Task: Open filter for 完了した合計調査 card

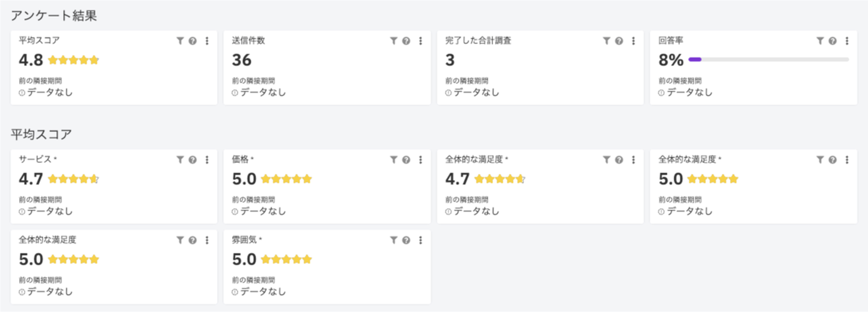Action: coord(606,41)
